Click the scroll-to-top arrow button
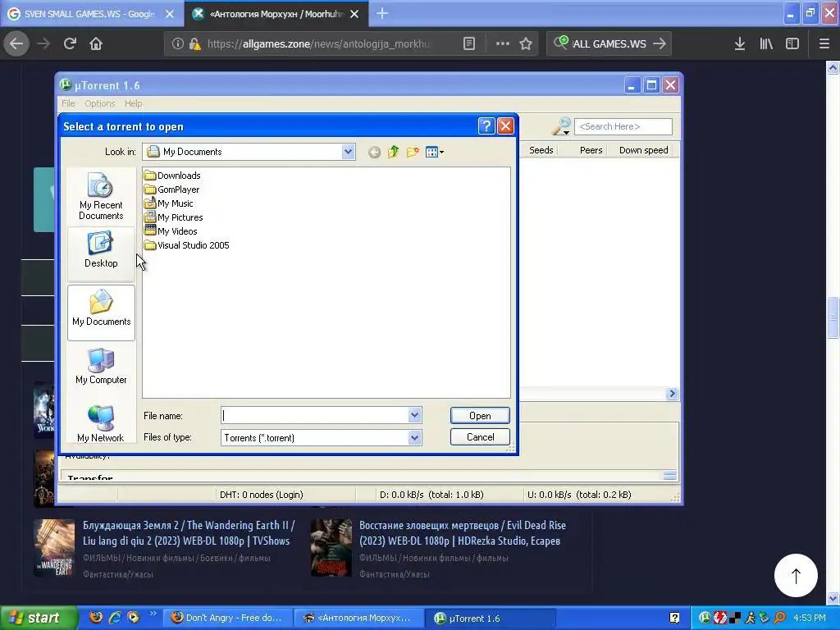The width and height of the screenshot is (840, 630). click(x=796, y=575)
